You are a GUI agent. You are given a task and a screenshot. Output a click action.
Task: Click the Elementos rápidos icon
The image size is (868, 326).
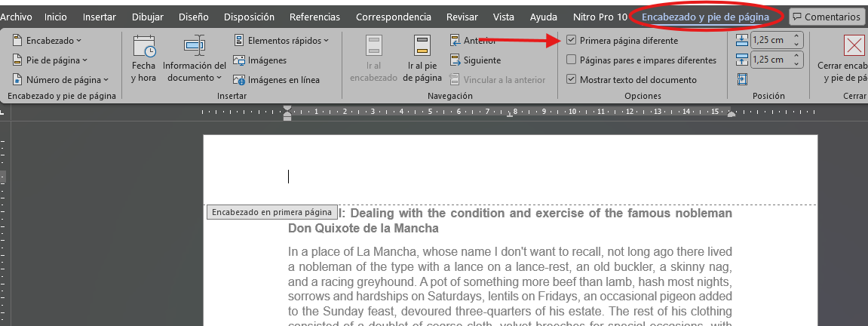(x=239, y=41)
